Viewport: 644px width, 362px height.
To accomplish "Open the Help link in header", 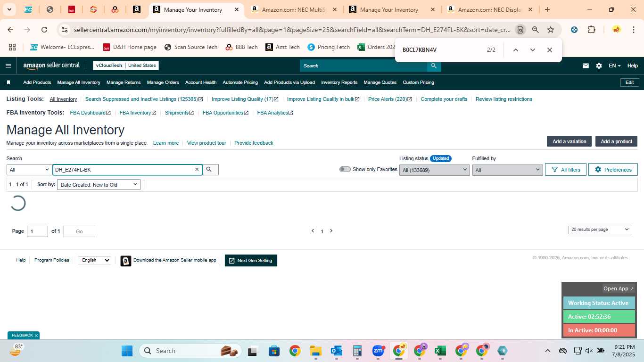I will pos(632,66).
